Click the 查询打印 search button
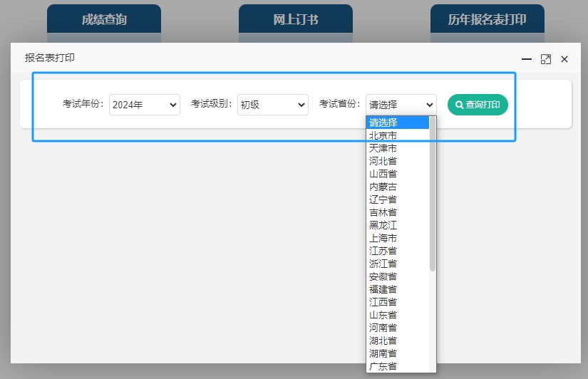Viewport: 588px width, 379px height. (x=478, y=105)
